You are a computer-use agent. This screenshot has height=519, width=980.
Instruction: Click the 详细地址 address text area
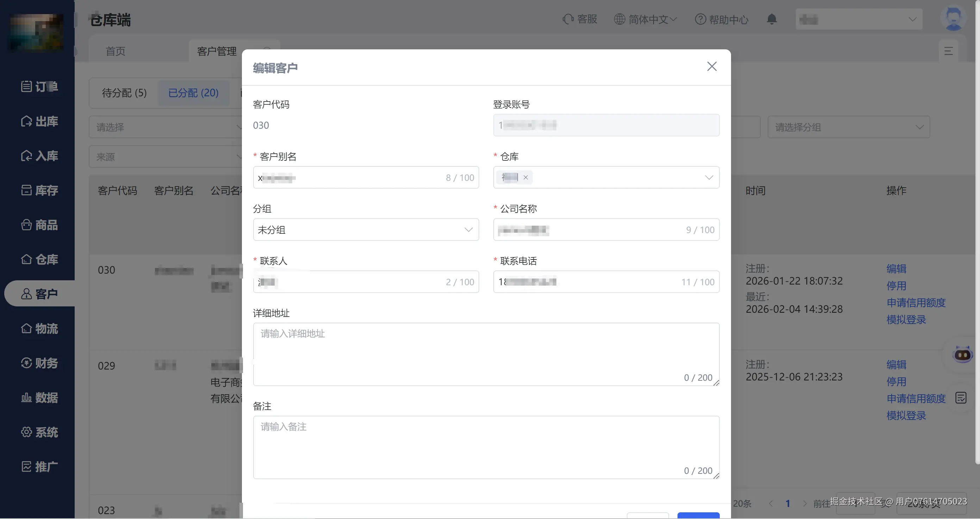point(486,354)
